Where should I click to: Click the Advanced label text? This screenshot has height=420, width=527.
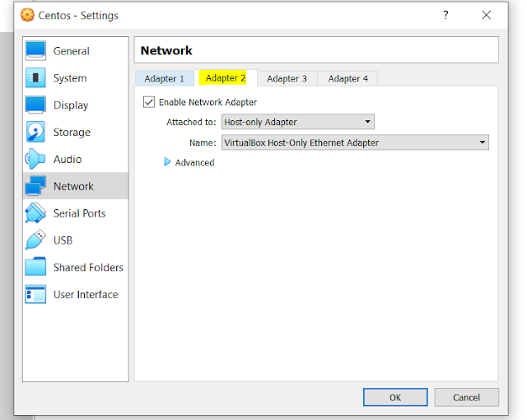tap(194, 162)
